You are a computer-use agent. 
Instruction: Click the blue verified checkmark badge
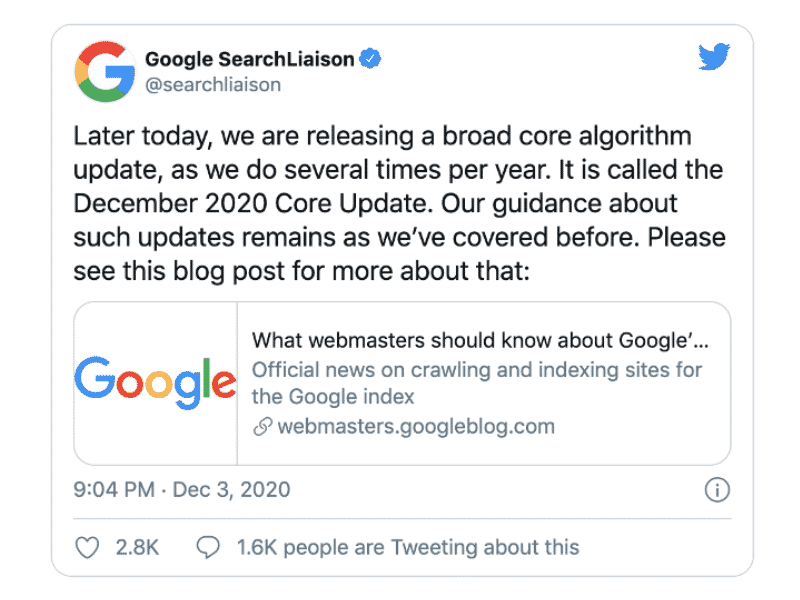coord(370,59)
